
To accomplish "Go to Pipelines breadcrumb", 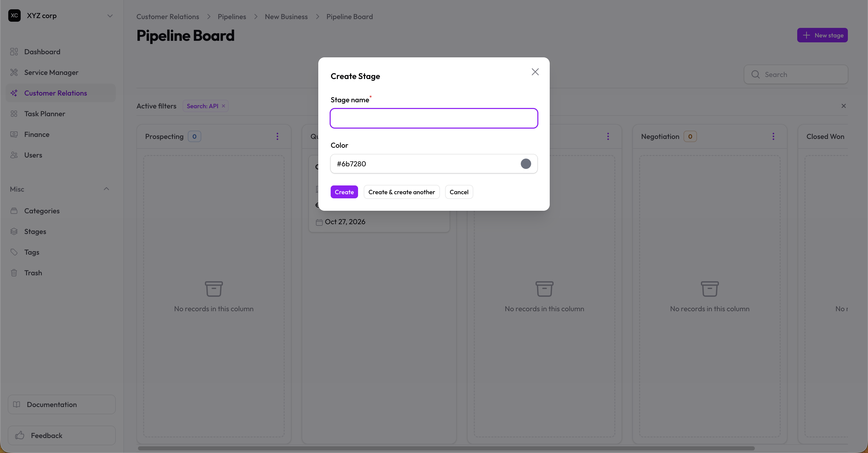I will (232, 17).
